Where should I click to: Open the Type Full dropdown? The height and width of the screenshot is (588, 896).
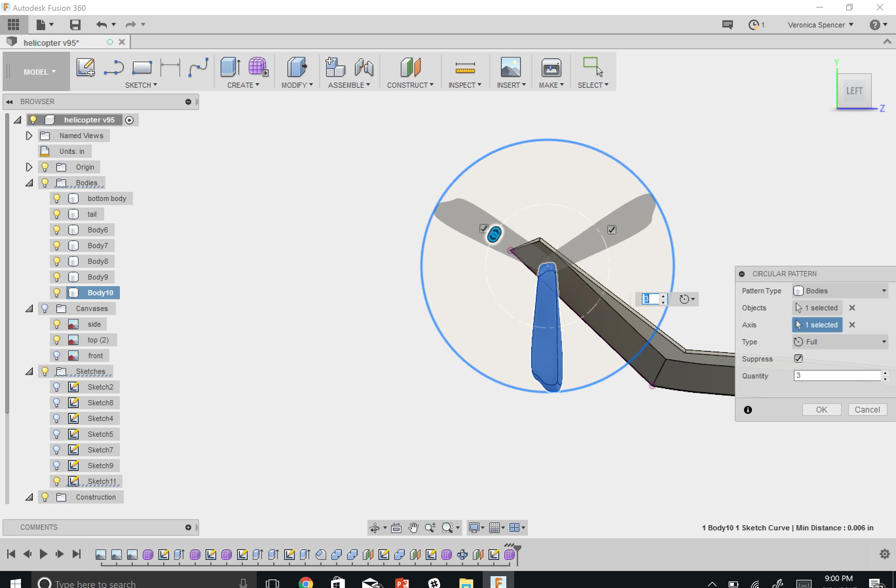tap(840, 342)
